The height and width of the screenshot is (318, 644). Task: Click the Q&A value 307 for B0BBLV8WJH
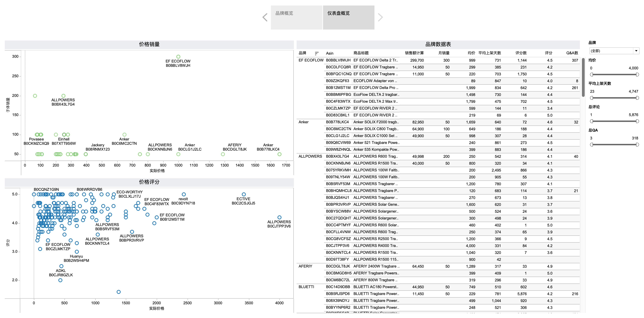(x=575, y=60)
